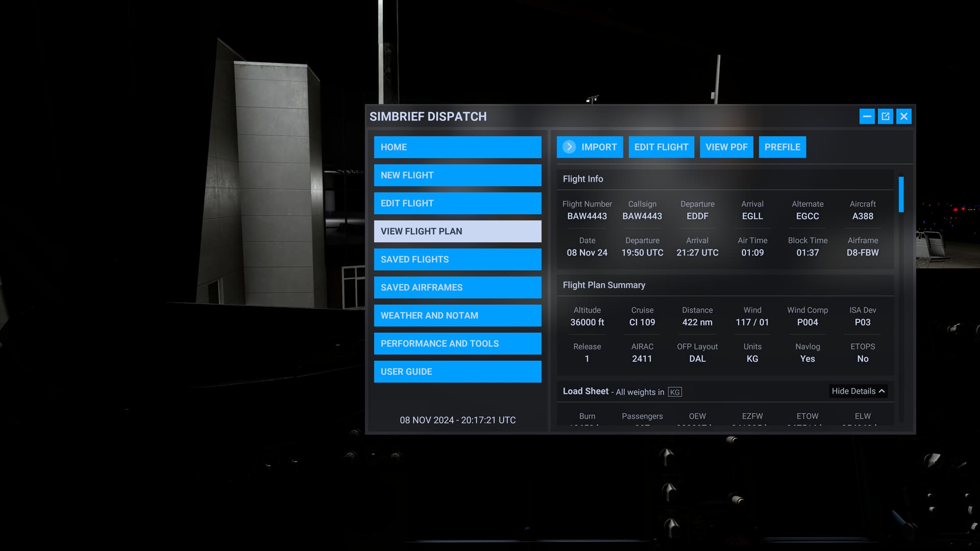Click EDIT FLIGHT in the top toolbar

pyautogui.click(x=661, y=147)
